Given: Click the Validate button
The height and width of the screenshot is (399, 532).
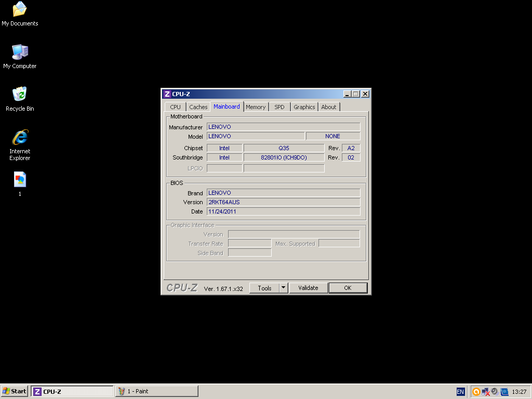Looking at the screenshot, I should (309, 288).
